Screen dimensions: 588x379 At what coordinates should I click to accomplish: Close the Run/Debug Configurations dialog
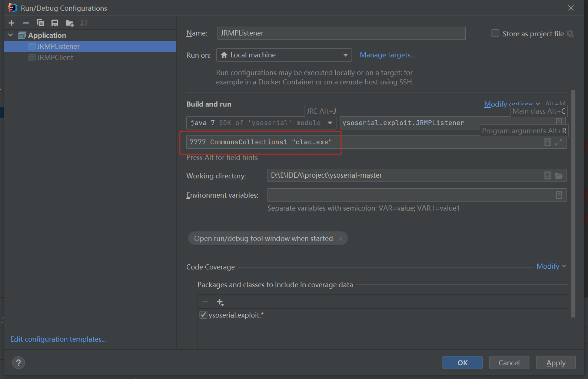tap(571, 8)
